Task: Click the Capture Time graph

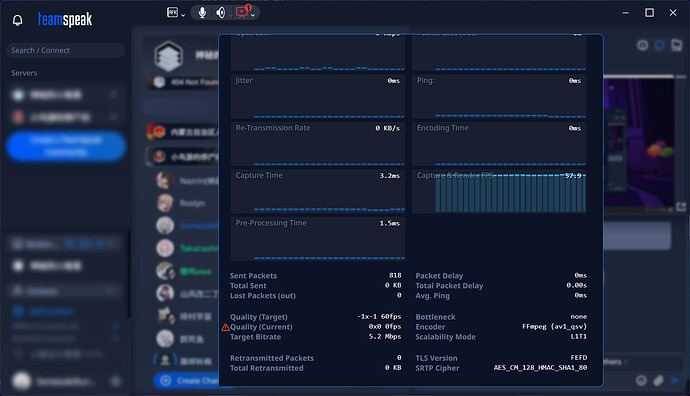Action: coord(317,192)
